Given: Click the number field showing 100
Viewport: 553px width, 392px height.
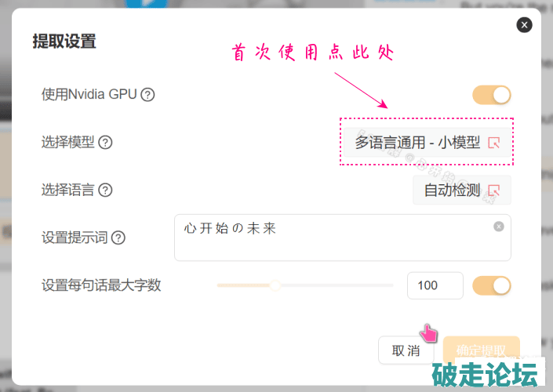Looking at the screenshot, I should point(435,285).
